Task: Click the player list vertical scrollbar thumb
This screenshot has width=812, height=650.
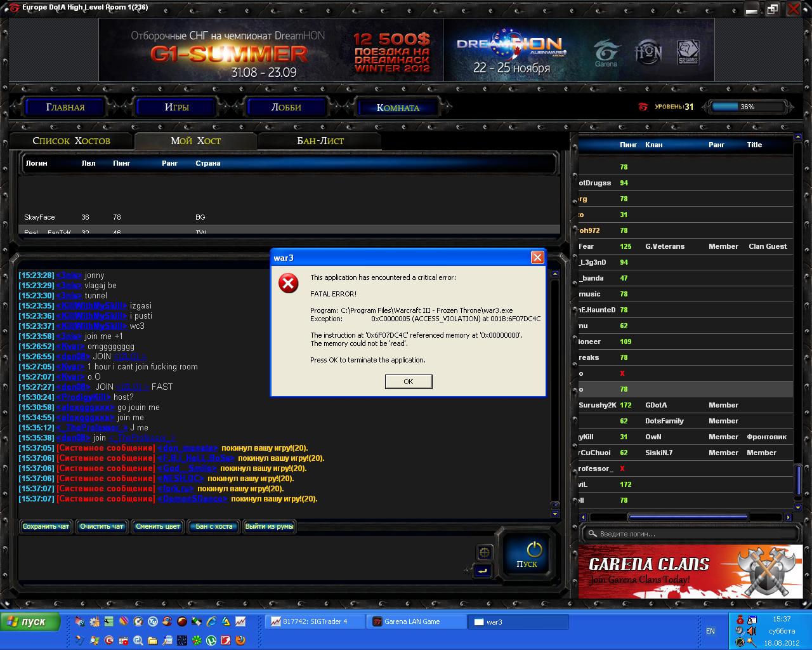Action: tap(798, 479)
